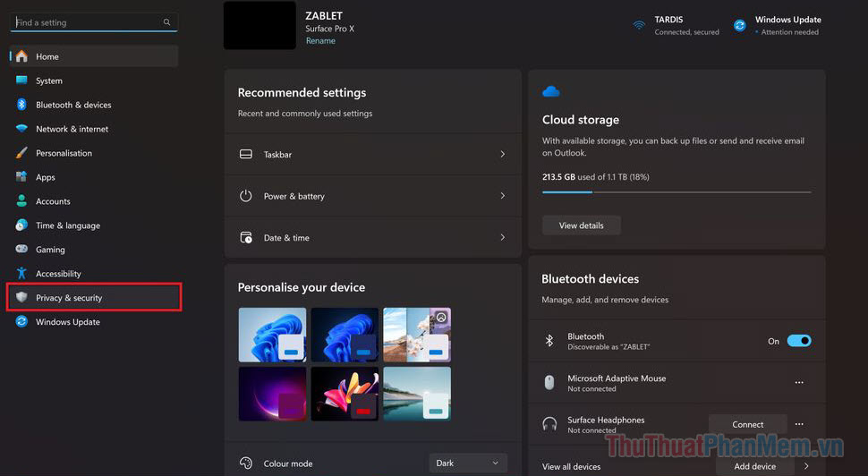Click the Time & language globe icon
Image resolution: width=868 pixels, height=476 pixels.
21,225
